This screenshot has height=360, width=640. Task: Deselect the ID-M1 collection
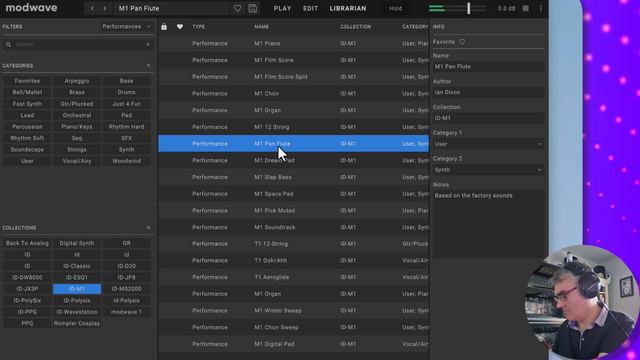click(77, 289)
